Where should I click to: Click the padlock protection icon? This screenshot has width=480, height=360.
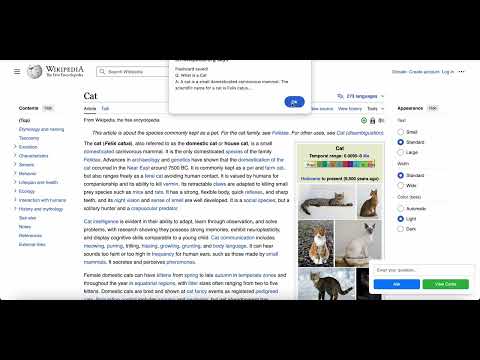pyautogui.click(x=373, y=120)
